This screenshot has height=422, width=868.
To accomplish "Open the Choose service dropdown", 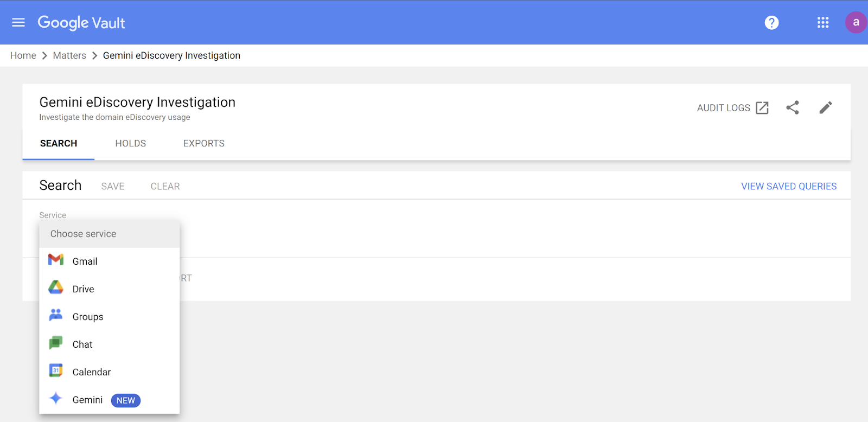I will (83, 234).
